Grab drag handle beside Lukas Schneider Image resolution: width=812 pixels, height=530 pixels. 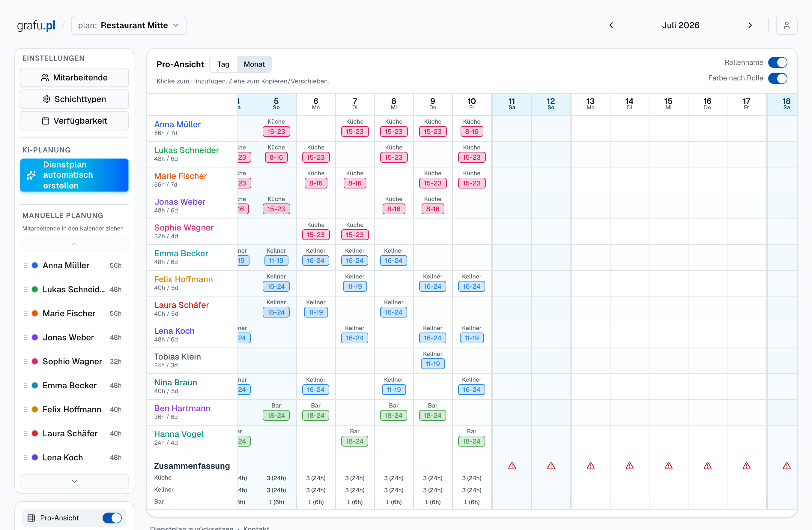pyautogui.click(x=25, y=289)
